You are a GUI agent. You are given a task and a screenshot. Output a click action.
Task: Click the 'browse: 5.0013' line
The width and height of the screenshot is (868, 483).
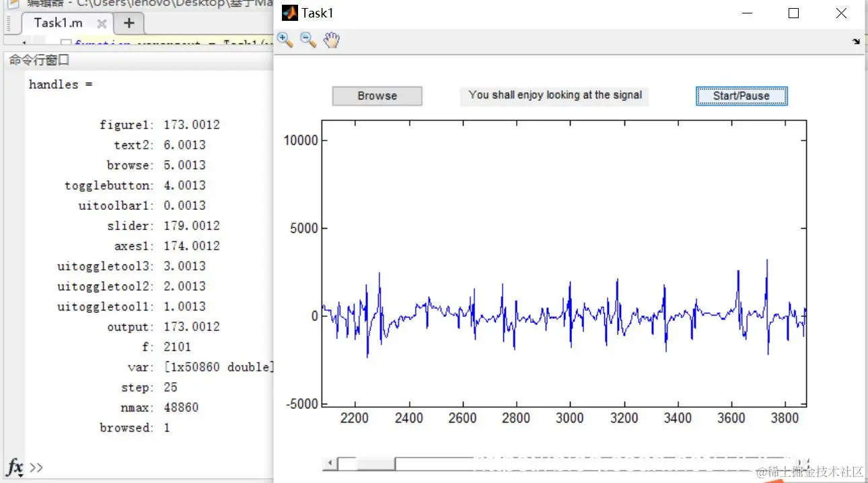[x=156, y=165]
